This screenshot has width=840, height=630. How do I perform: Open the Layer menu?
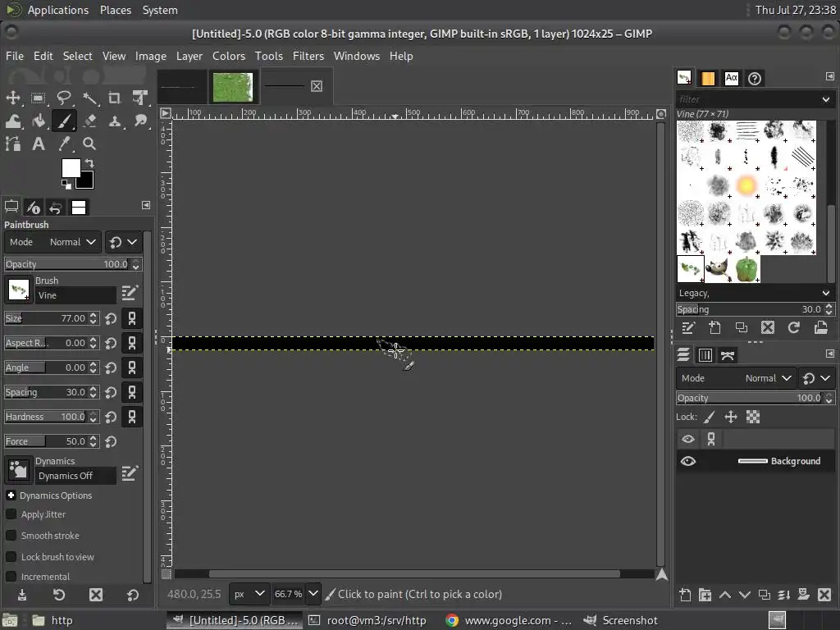pos(189,56)
